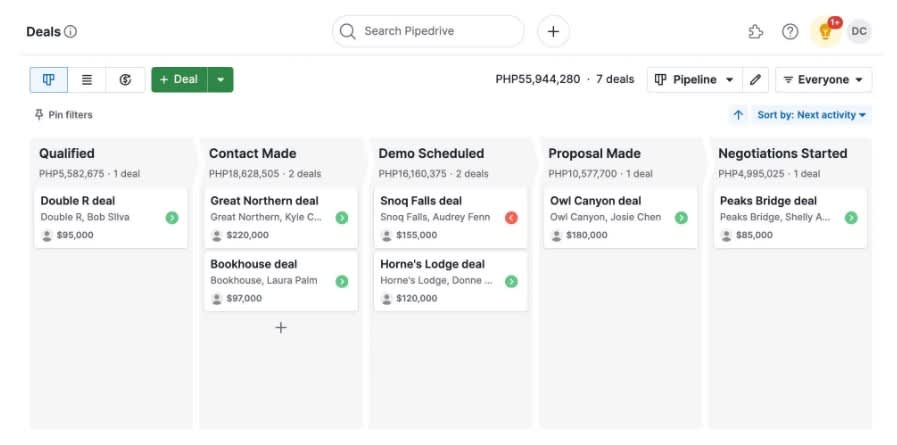Screen dimensions: 897x445
Task: Switch to forecast view
Action: click(x=125, y=80)
